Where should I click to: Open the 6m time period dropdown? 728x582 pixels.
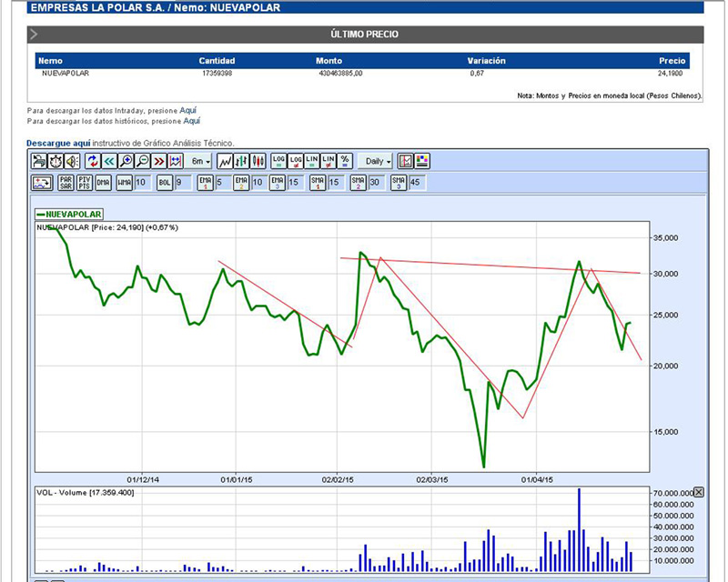click(x=199, y=161)
